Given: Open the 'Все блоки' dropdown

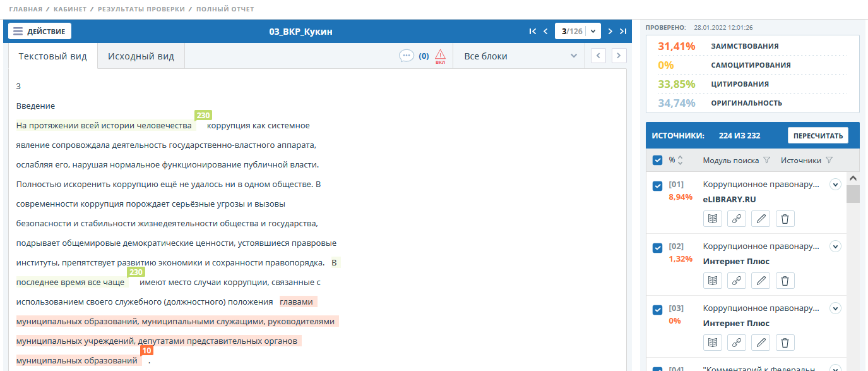Looking at the screenshot, I should point(519,56).
